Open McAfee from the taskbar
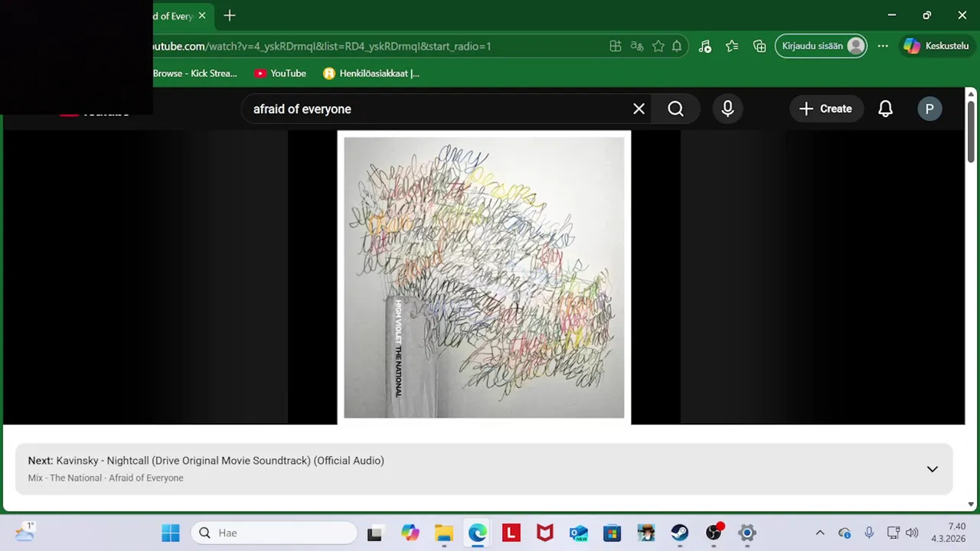Image resolution: width=980 pixels, height=551 pixels. pyautogui.click(x=545, y=533)
